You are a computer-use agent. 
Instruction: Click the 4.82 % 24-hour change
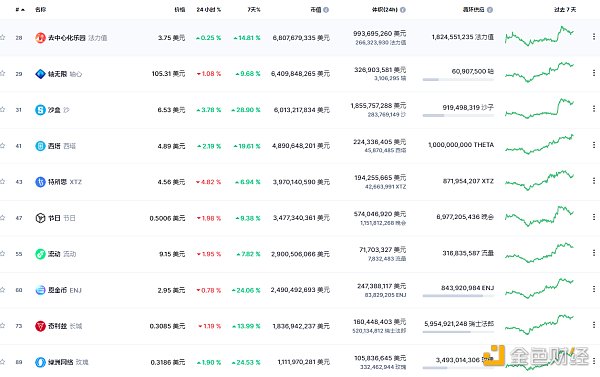click(209, 182)
